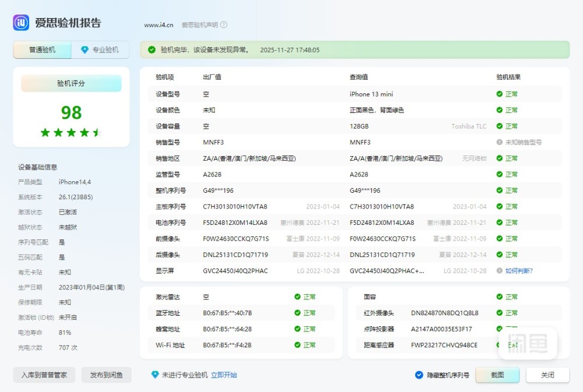This screenshot has height=392, width=583.
Task: Click the blue diamond icon on 专业验机 tab
Action: point(85,50)
